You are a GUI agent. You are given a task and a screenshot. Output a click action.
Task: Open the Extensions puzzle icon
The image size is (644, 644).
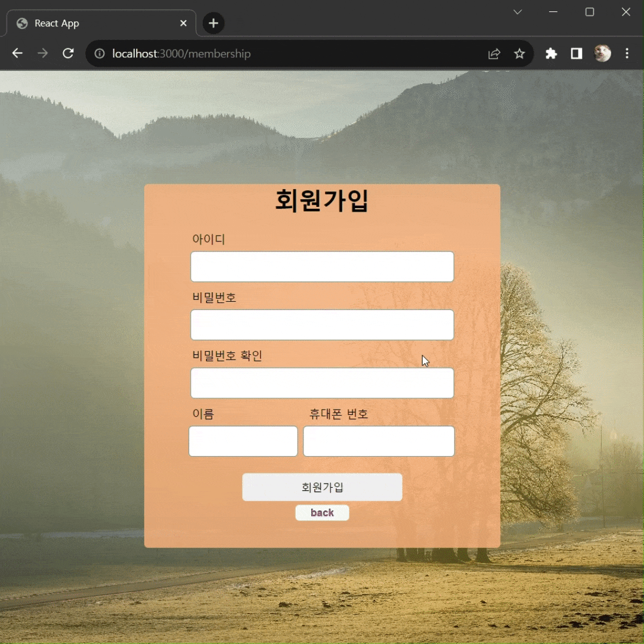[x=551, y=54]
